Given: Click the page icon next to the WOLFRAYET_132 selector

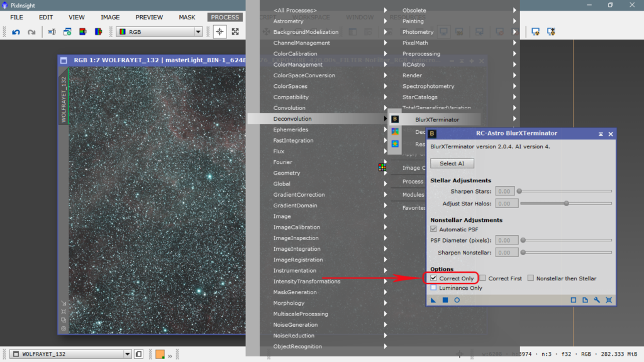Looking at the screenshot, I should [x=139, y=354].
